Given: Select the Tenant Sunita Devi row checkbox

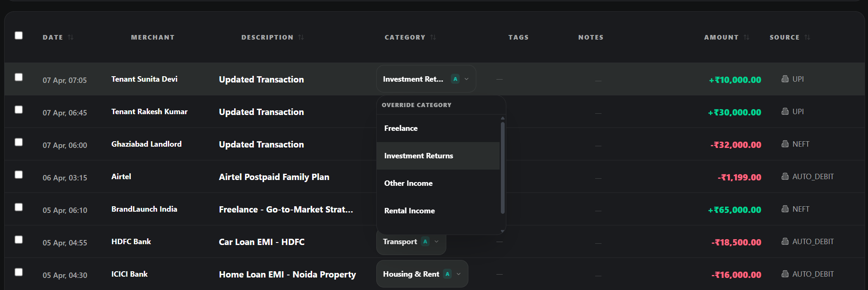Looking at the screenshot, I should [19, 77].
